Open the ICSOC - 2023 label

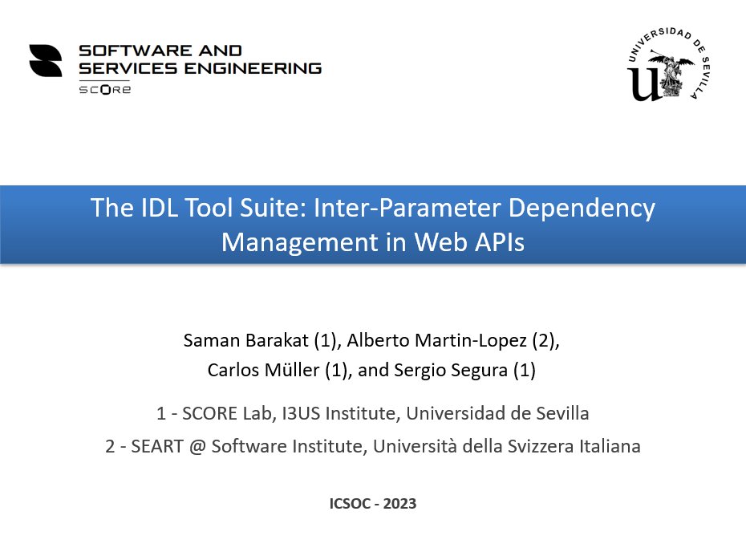[372, 503]
